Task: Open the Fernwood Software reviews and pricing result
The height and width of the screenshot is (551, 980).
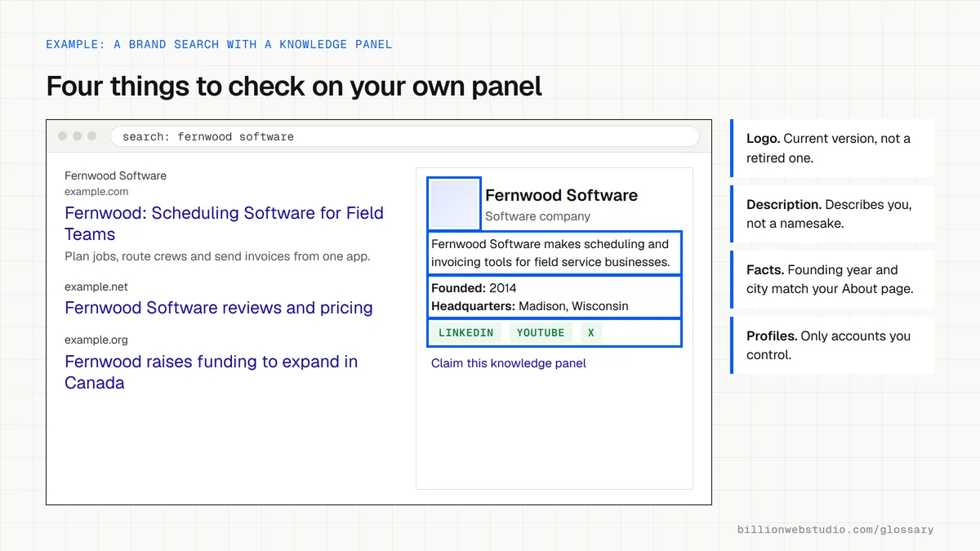Action: [219, 308]
